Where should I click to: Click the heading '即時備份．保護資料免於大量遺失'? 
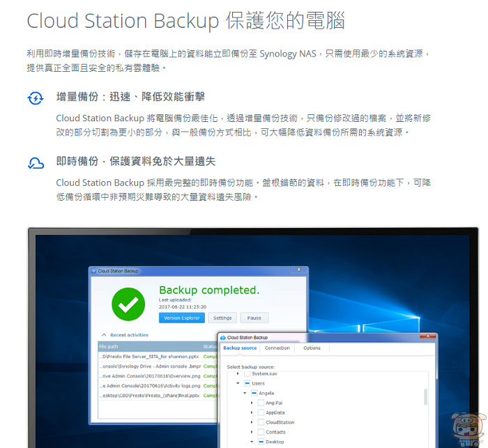pos(136,162)
